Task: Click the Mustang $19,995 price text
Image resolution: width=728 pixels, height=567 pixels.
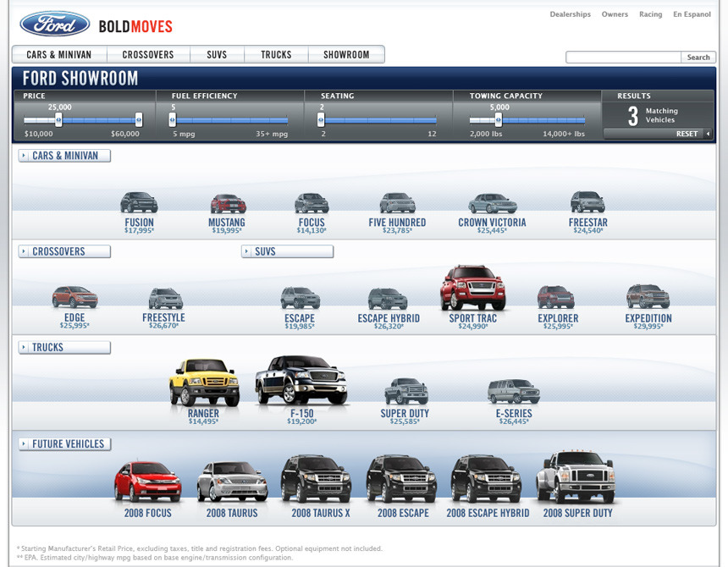Action: coord(227,230)
